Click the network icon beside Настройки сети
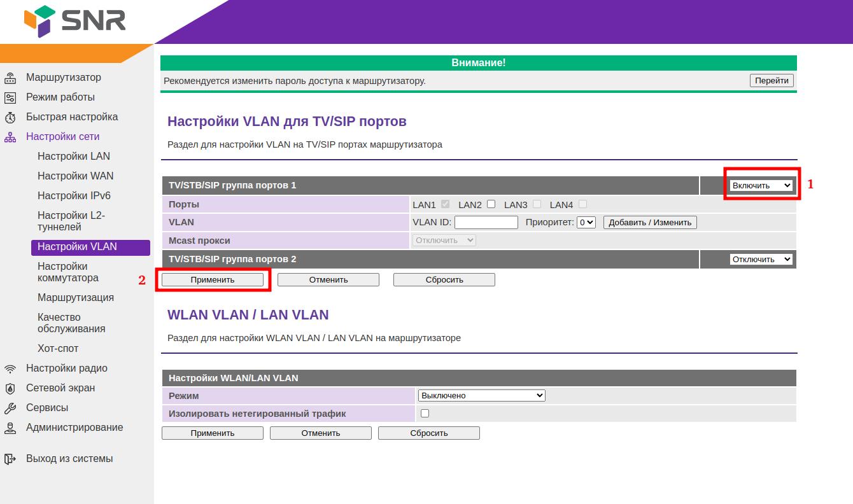The image size is (853, 504). tap(10, 137)
